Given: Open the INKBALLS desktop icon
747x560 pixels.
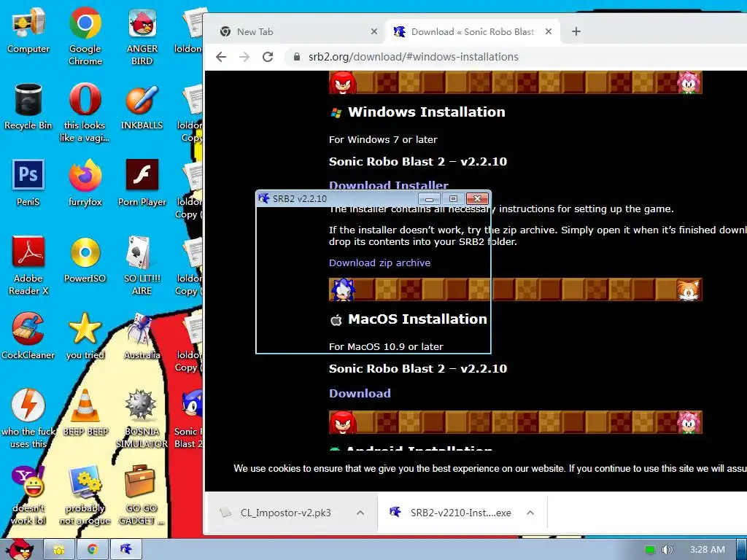Looking at the screenshot, I should [142, 106].
